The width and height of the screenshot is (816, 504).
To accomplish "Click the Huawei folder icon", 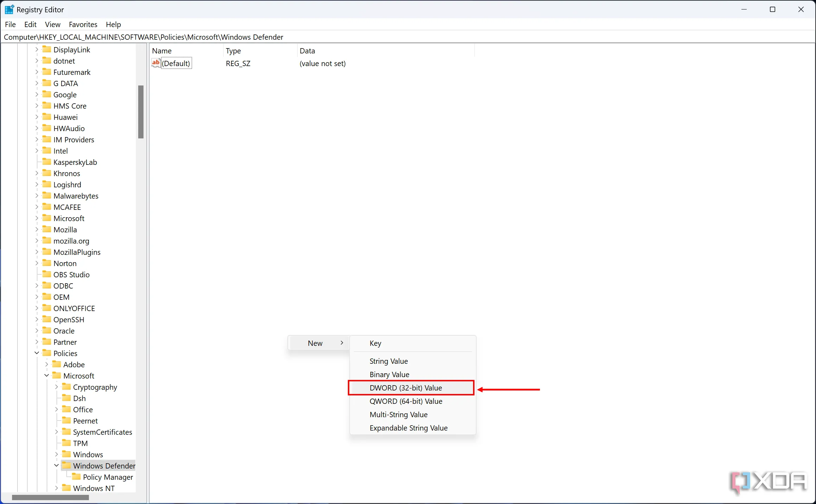I will click(47, 117).
